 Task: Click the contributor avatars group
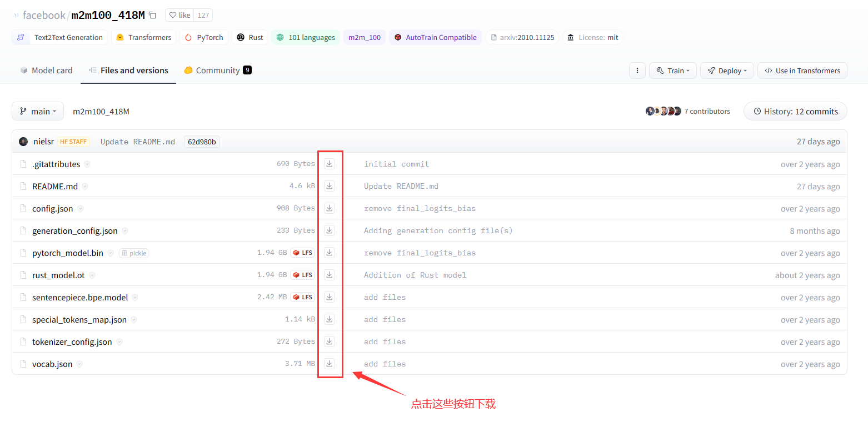point(664,111)
